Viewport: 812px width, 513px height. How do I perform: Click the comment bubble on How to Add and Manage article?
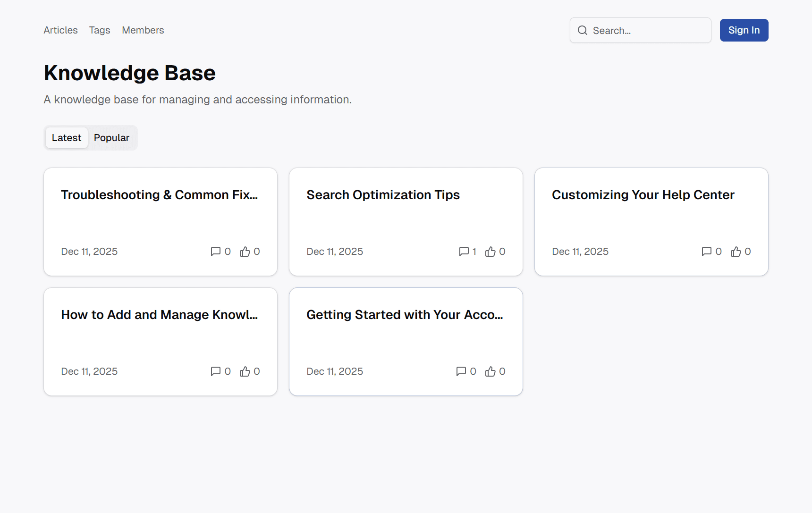coord(216,371)
